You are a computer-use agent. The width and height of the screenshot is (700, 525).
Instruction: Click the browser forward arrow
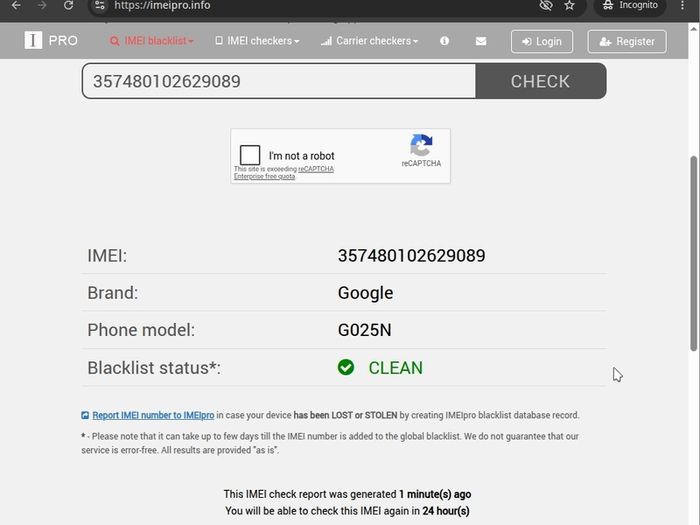(42, 5)
